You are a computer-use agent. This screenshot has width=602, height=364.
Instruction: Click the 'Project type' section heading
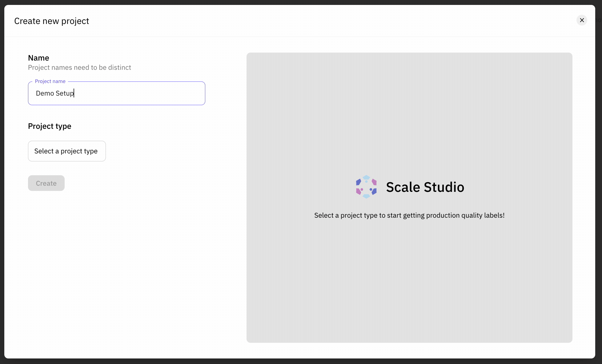click(x=50, y=126)
